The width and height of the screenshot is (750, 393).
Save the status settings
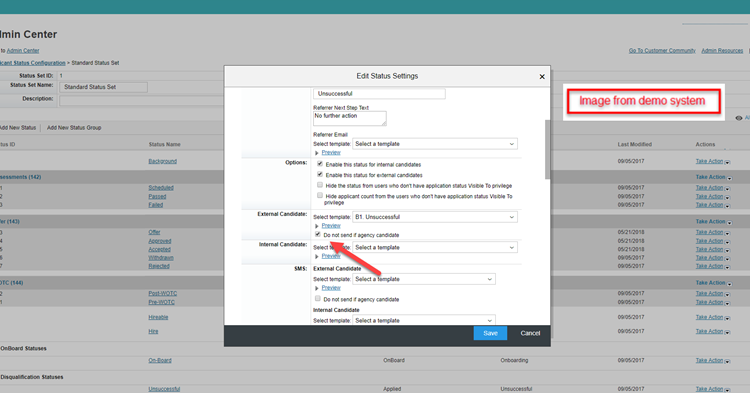point(490,333)
